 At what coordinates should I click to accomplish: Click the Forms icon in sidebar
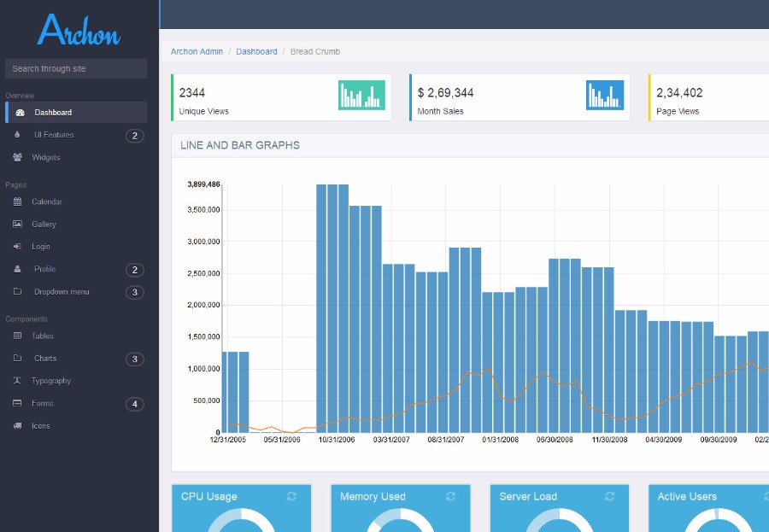[17, 403]
